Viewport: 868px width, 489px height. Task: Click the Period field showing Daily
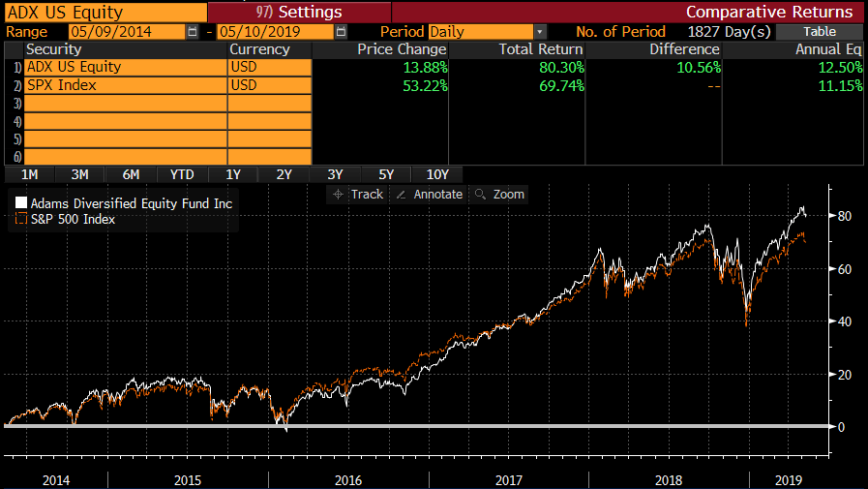tap(481, 32)
